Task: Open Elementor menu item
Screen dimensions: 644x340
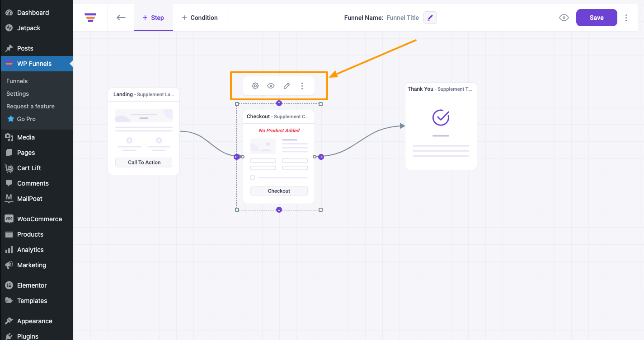Action: point(37,285)
